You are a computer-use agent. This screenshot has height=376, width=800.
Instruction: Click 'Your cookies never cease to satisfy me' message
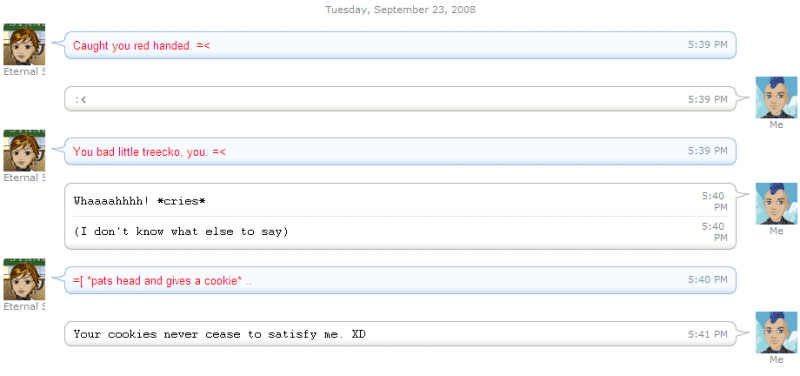coord(219,335)
